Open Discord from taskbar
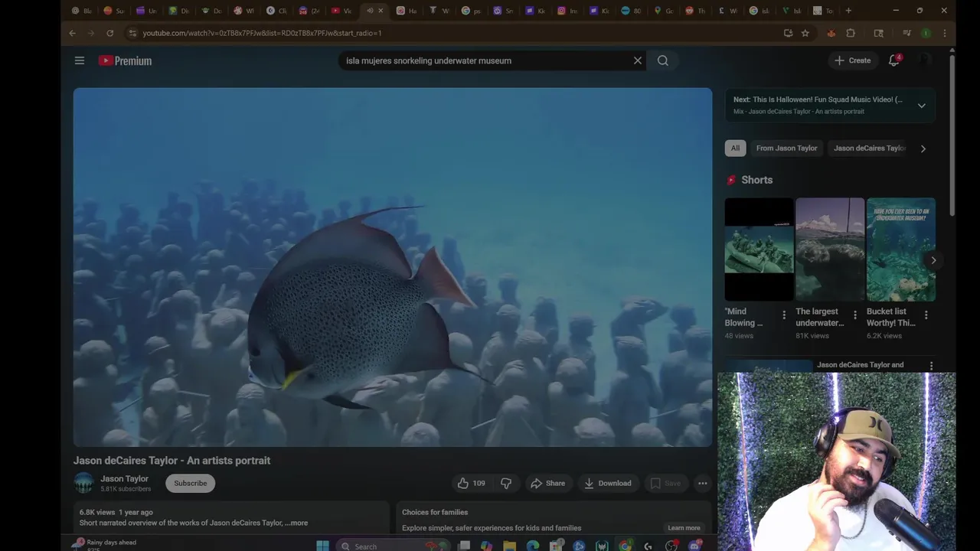This screenshot has width=980, height=551. (x=694, y=546)
